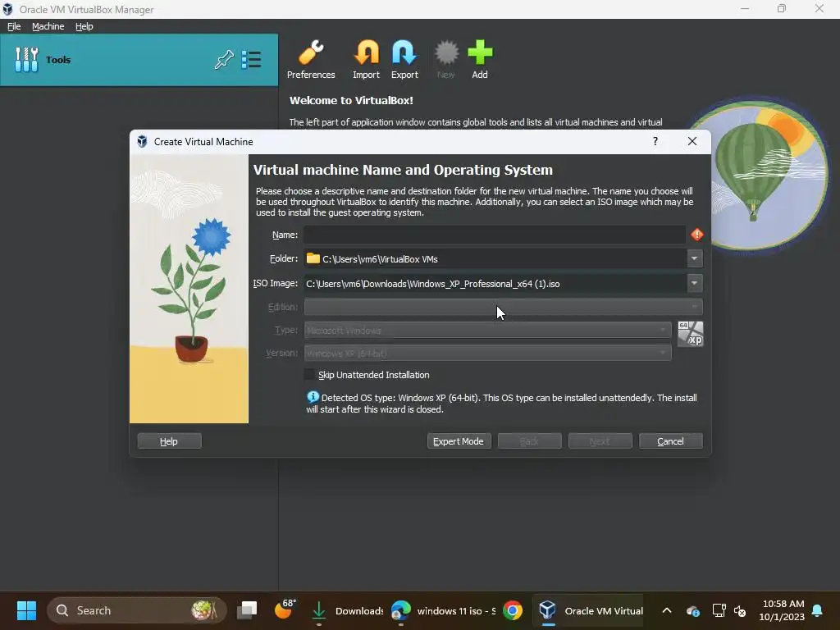
Task: Show hidden system tray icons
Action: tap(666, 610)
